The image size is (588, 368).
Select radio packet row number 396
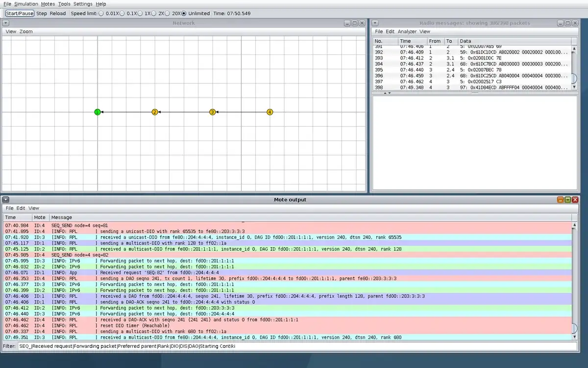point(472,76)
